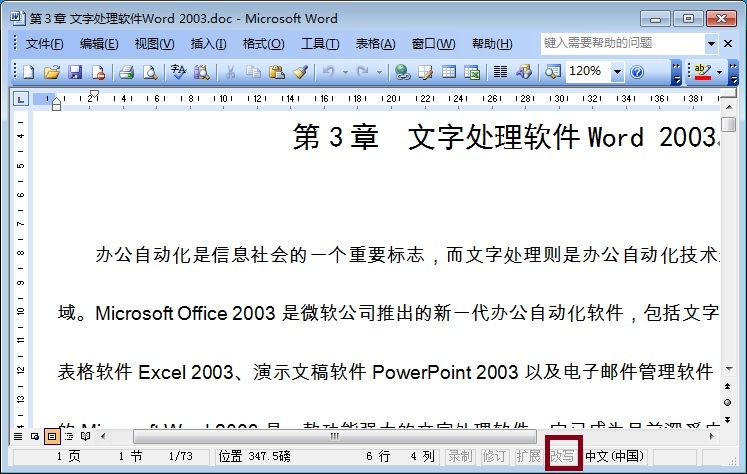Close the document window with menu-bar X
This screenshot has width=747, height=474.
[728, 44]
